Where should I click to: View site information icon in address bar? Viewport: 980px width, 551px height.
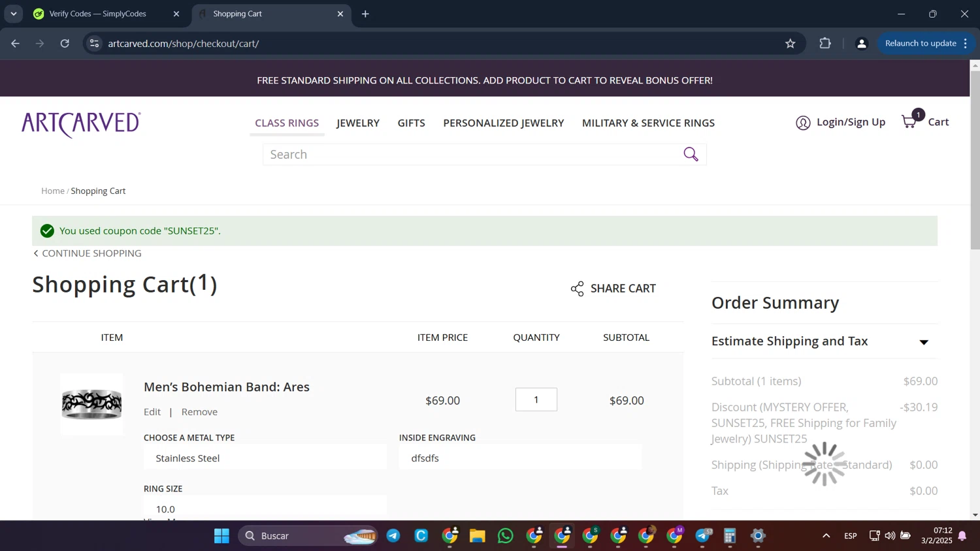(x=94, y=43)
